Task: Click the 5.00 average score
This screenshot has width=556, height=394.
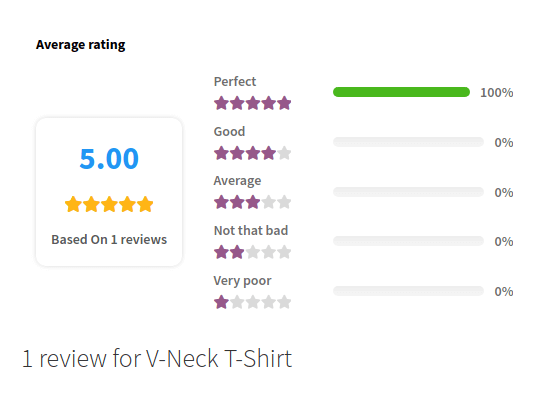Action: [109, 159]
